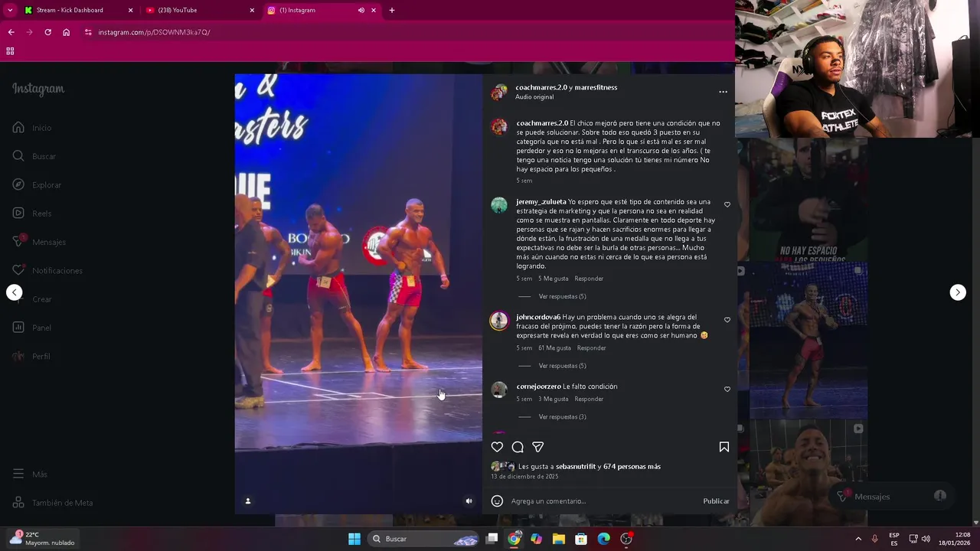Viewport: 980px width, 551px height.
Task: Go back in the browser
Action: click(x=11, y=32)
